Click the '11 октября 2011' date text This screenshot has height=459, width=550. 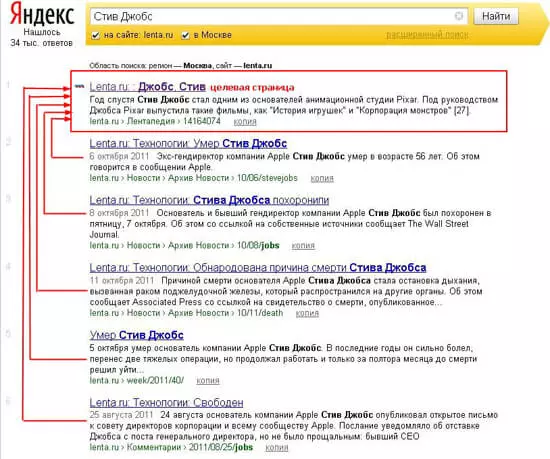(122, 281)
